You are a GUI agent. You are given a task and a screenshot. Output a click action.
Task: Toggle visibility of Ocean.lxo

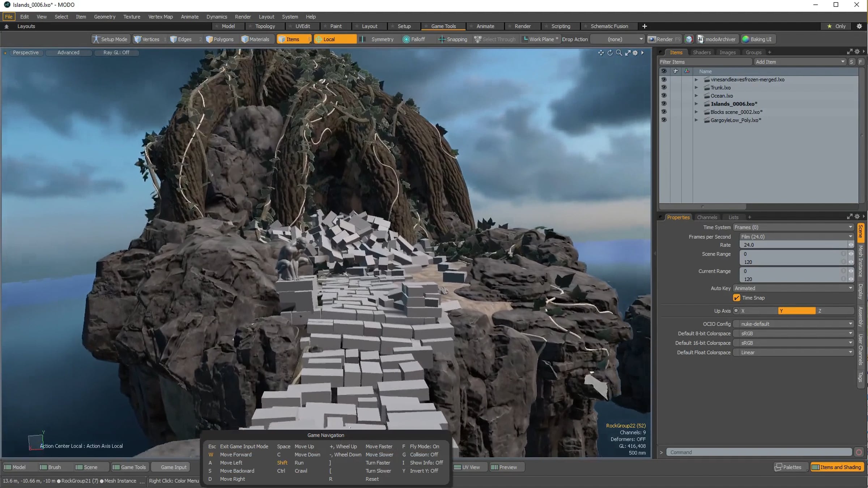[664, 96]
